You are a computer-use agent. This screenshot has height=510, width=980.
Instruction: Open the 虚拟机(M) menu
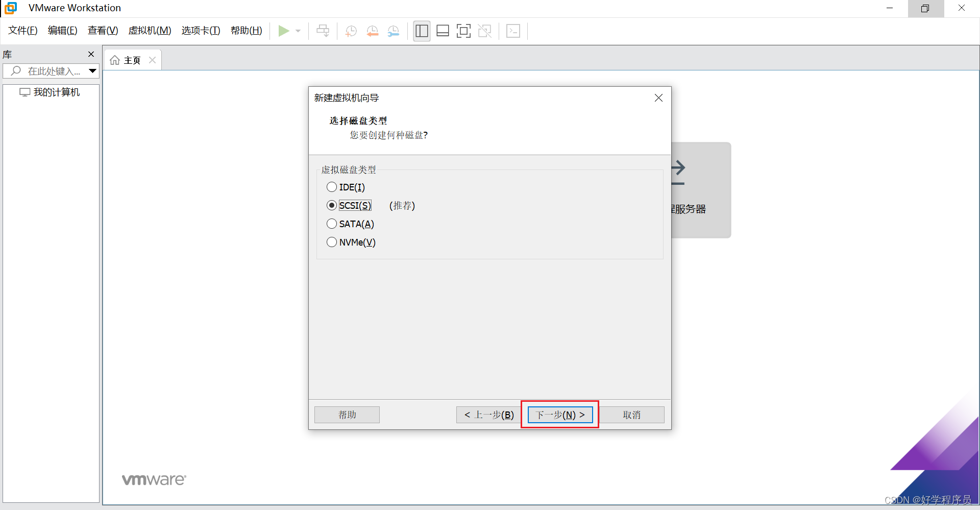[150, 31]
